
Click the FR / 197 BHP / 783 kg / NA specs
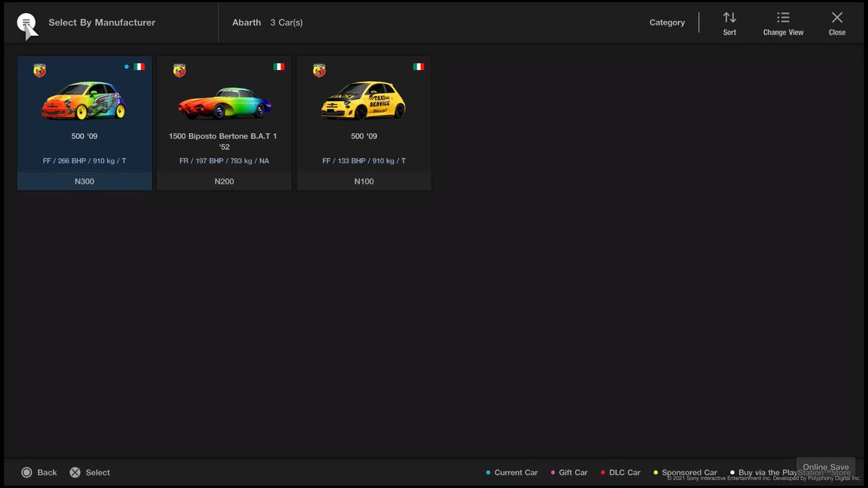coord(224,160)
